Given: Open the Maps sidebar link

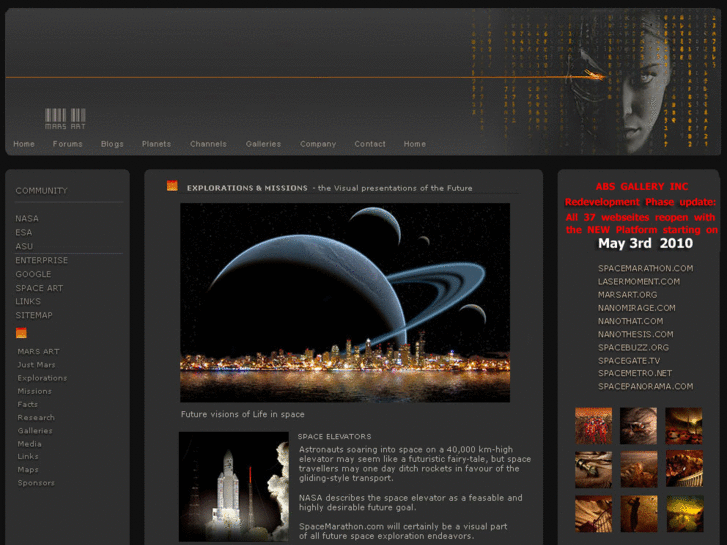Looking at the screenshot, I should [28, 469].
